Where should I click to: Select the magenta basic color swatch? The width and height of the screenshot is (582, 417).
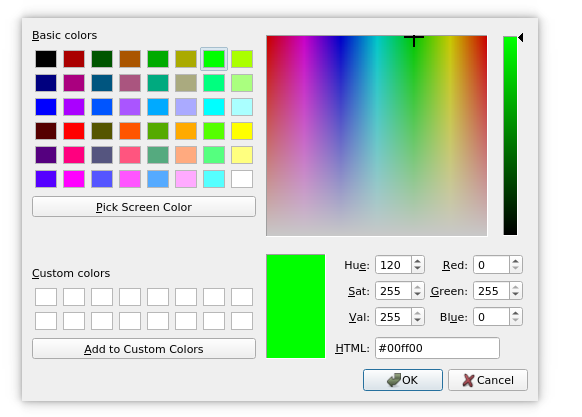click(x=74, y=179)
